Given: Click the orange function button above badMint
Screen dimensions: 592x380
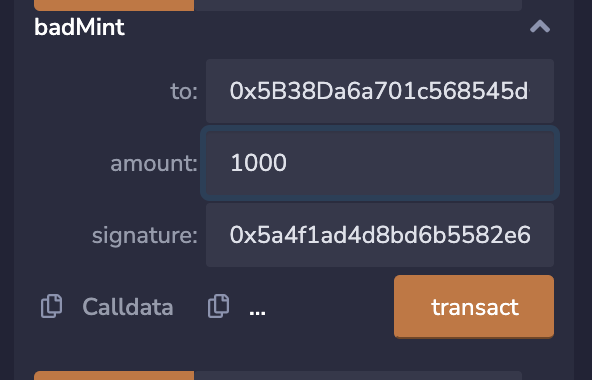Looking at the screenshot, I should (x=114, y=5).
